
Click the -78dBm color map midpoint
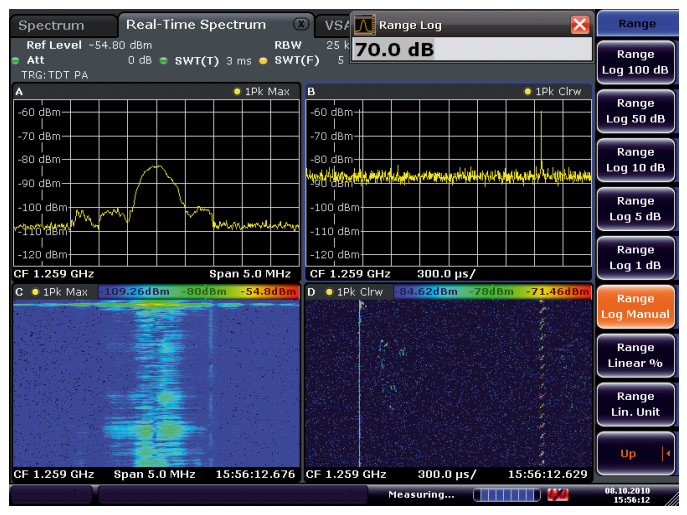[x=491, y=292]
